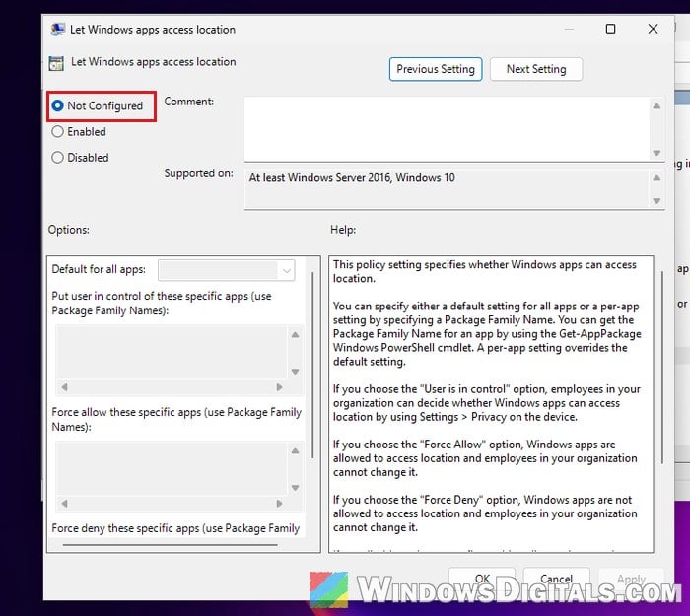Image resolution: width=690 pixels, height=616 pixels.
Task: Click the Comment box scroll down arrow
Action: pyautogui.click(x=656, y=153)
